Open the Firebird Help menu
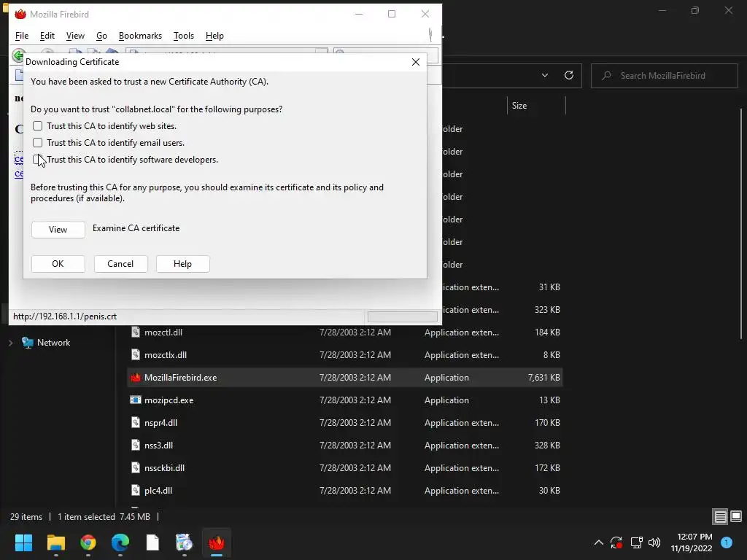Image resolution: width=747 pixels, height=560 pixels. tap(214, 36)
